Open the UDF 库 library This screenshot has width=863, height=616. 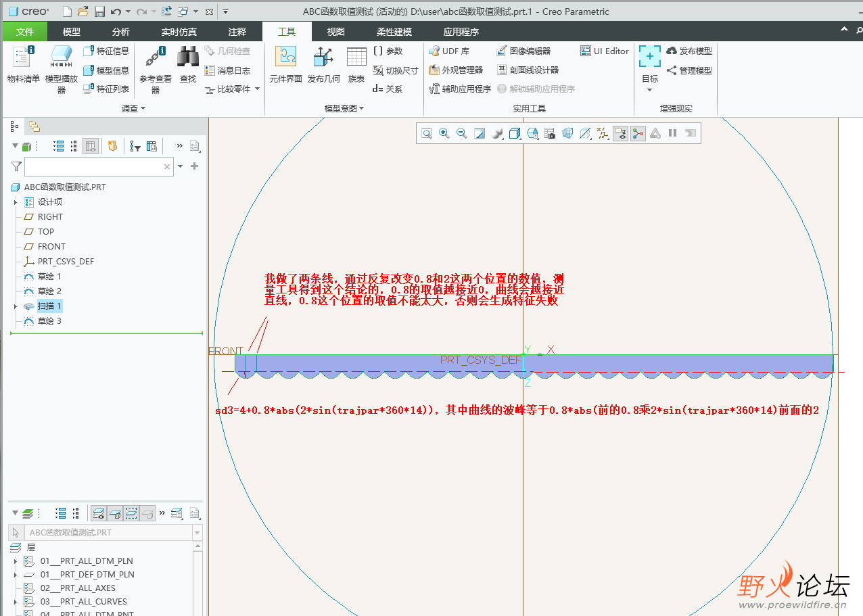[x=449, y=51]
